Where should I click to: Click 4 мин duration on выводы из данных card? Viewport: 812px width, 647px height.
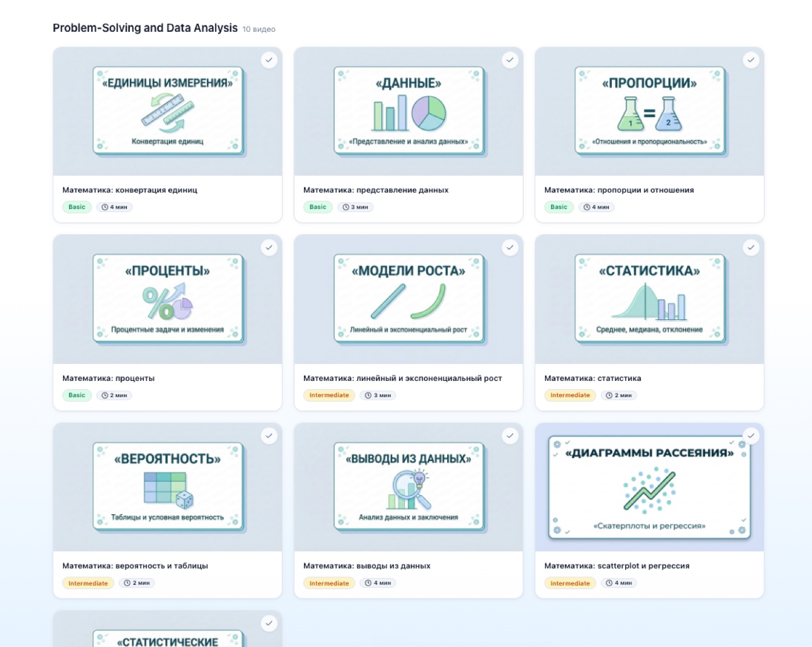point(378,583)
